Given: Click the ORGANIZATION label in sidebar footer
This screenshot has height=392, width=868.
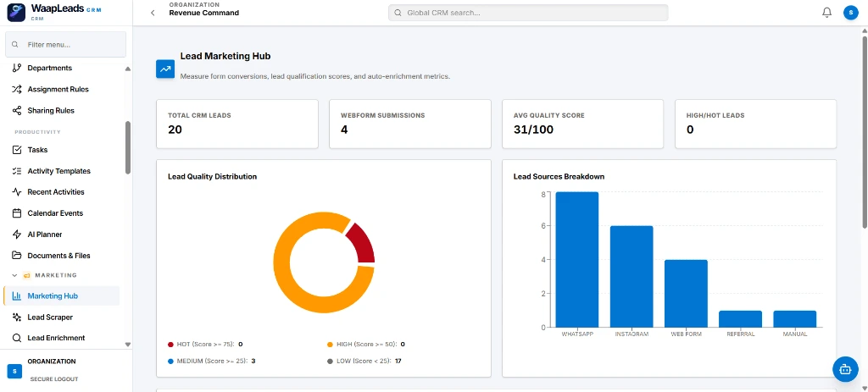Looking at the screenshot, I should coord(52,361).
